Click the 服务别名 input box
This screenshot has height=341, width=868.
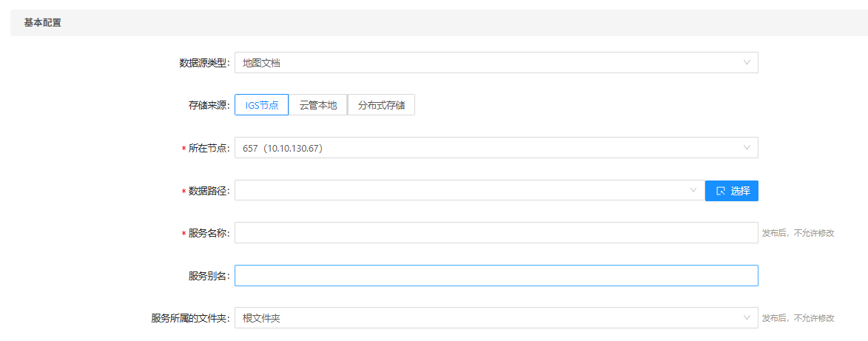tap(496, 276)
